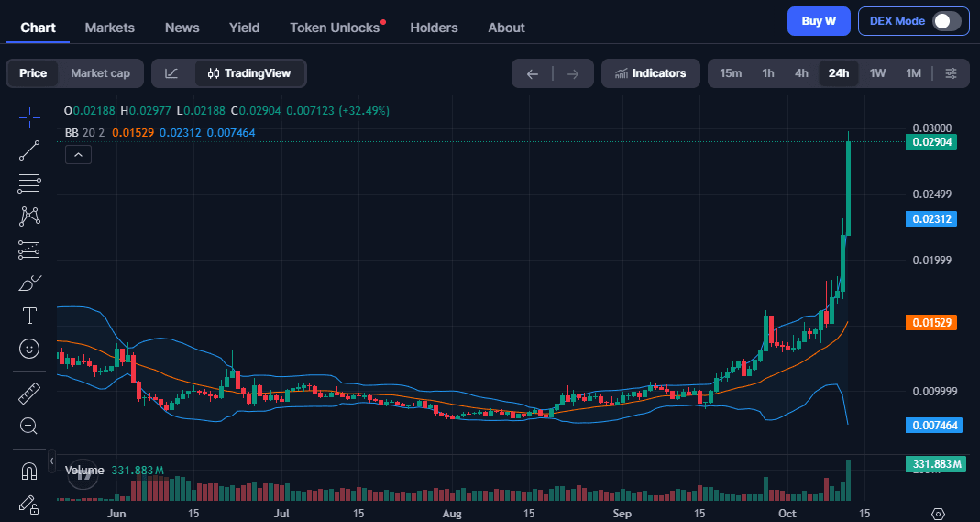980x522 pixels.
Task: Open the News tab
Action: (x=182, y=28)
